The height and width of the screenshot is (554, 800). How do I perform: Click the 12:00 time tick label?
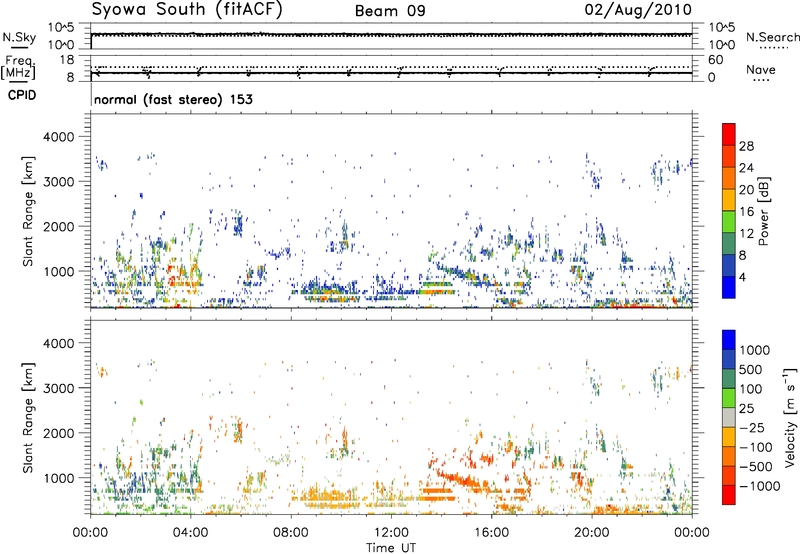pos(391,533)
